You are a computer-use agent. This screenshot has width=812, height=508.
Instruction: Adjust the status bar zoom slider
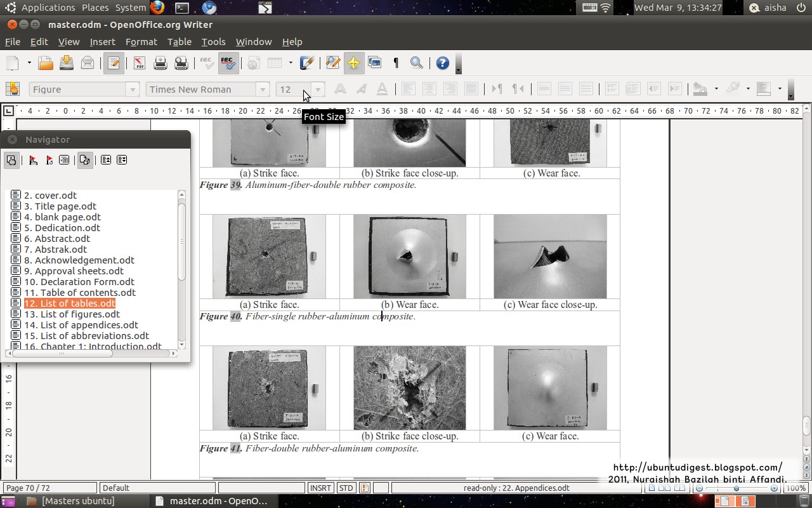click(737, 488)
